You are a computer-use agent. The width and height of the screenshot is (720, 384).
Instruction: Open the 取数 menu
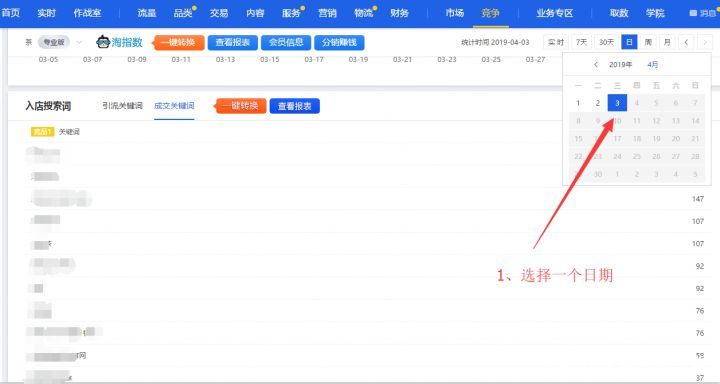click(x=619, y=13)
